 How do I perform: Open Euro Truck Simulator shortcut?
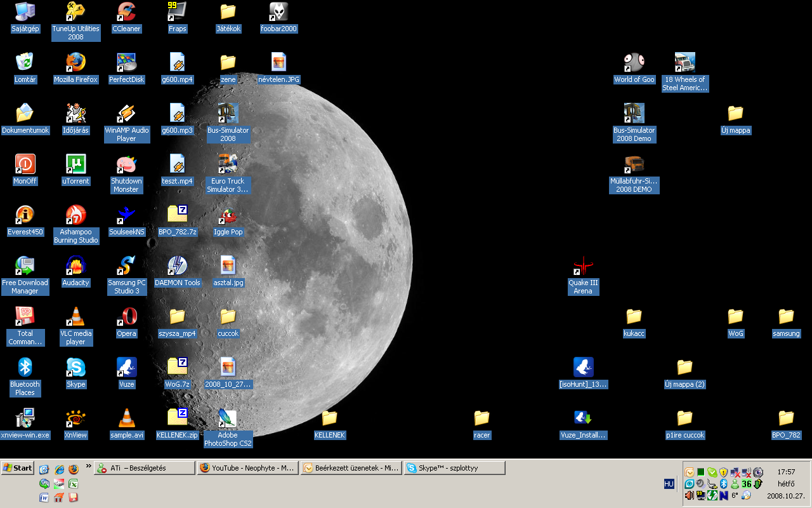(x=228, y=173)
